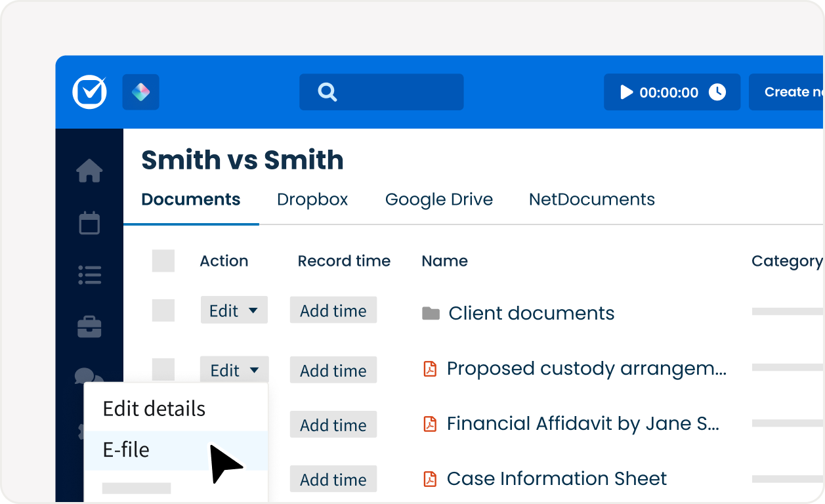This screenshot has width=825, height=504.
Task: Open the Calendar icon in sidebar
Action: click(x=89, y=222)
